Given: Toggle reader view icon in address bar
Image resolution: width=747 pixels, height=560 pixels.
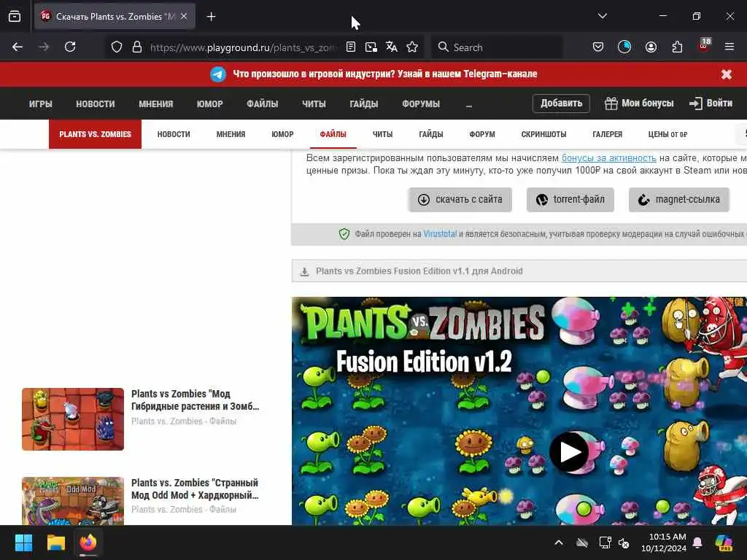Looking at the screenshot, I should pyautogui.click(x=351, y=47).
